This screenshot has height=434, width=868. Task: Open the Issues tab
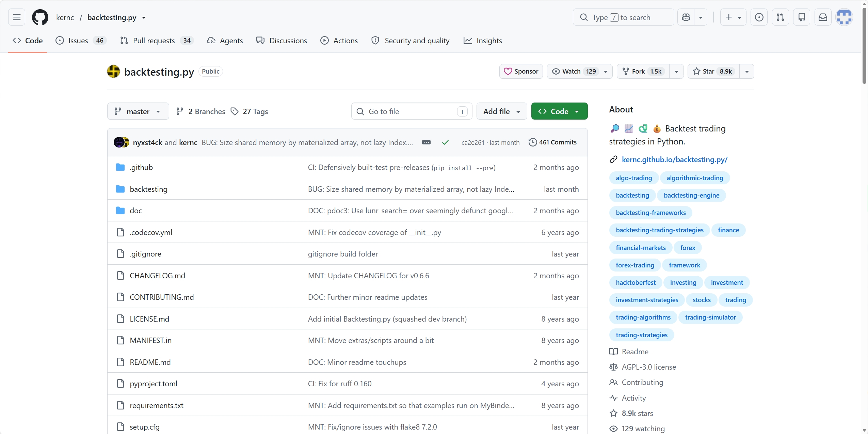click(x=81, y=41)
